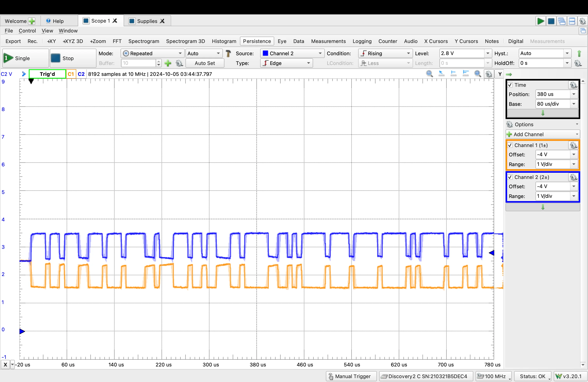The width and height of the screenshot is (588, 382).
Task: Click the Manual Trigger button
Action: tap(351, 376)
